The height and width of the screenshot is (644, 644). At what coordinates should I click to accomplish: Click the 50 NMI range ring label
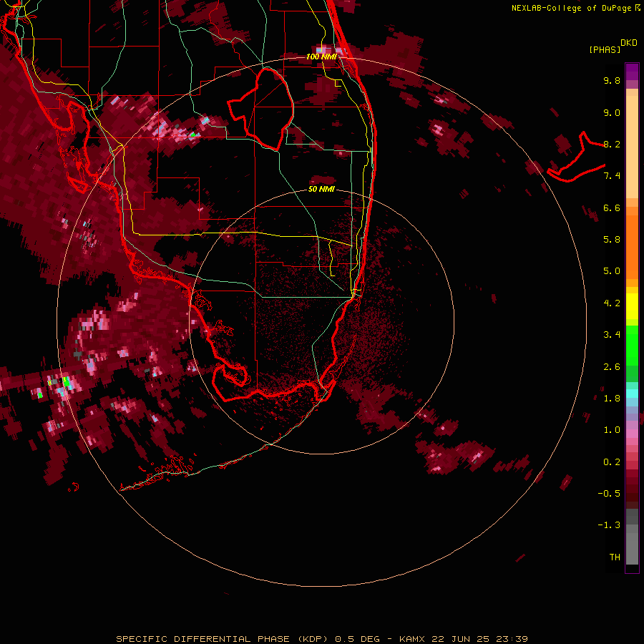point(321,190)
